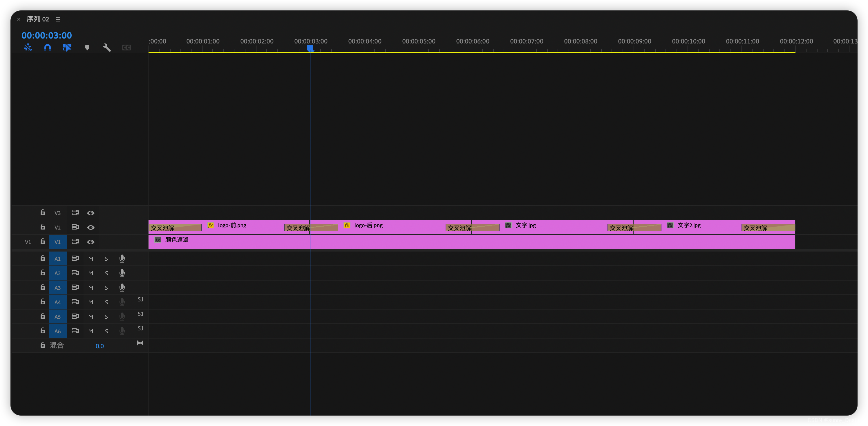The height and width of the screenshot is (426, 868).
Task: Toggle sync lock for V1
Action: click(75, 242)
